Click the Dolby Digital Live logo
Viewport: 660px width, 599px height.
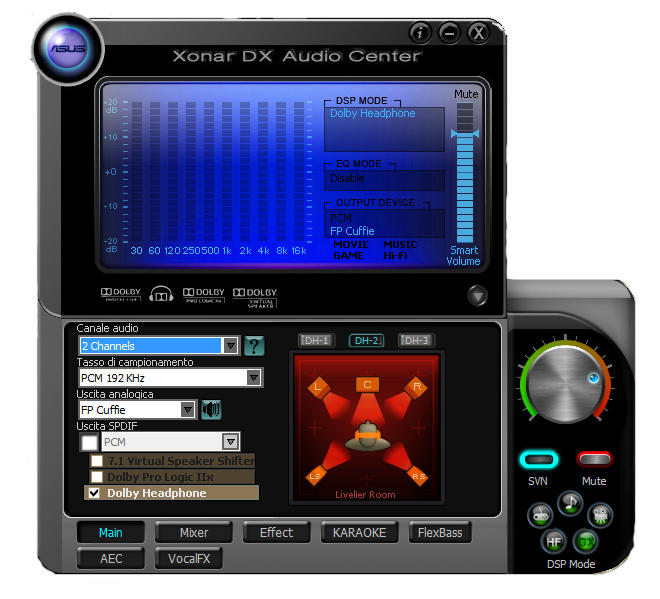[120, 294]
